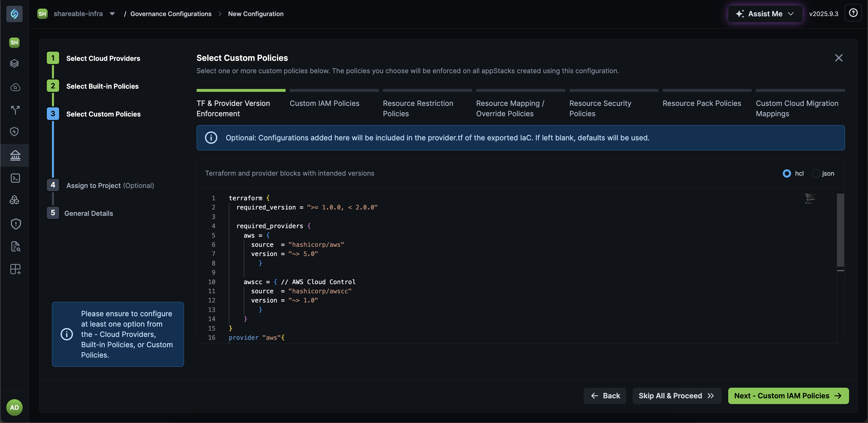Screen dimensions: 868x423
Task: Click the version "~> 5.0" line
Action: [284, 254]
